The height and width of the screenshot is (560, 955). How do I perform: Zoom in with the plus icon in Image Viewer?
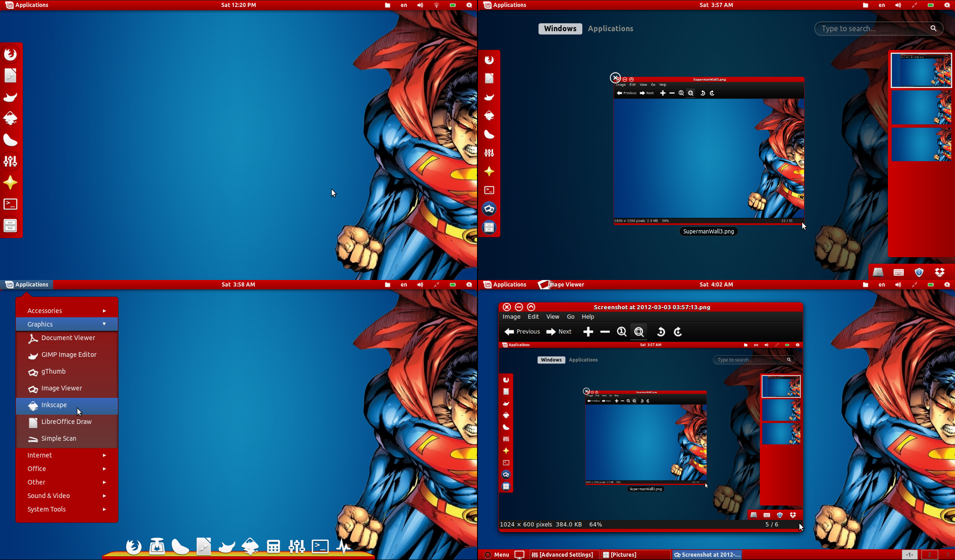(588, 332)
